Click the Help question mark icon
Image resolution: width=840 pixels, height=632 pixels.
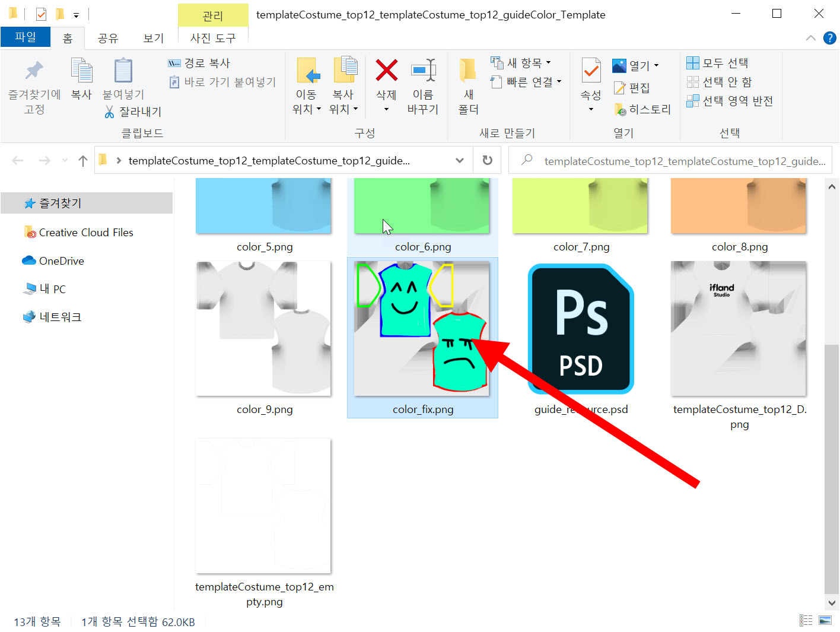(829, 38)
